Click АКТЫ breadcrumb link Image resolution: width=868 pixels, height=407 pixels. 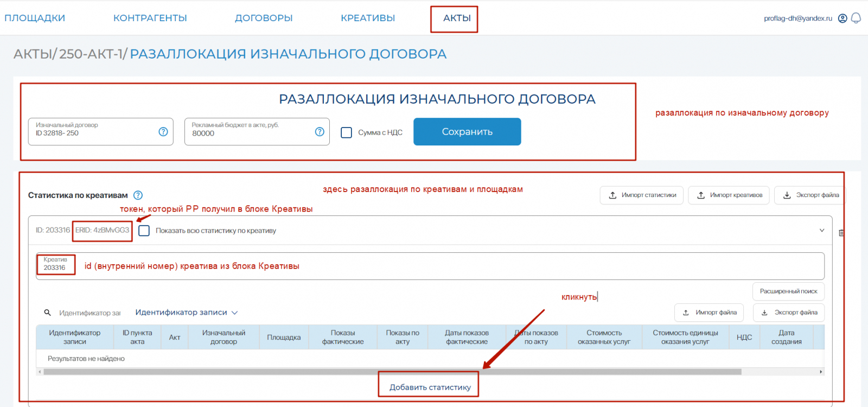tap(33, 54)
